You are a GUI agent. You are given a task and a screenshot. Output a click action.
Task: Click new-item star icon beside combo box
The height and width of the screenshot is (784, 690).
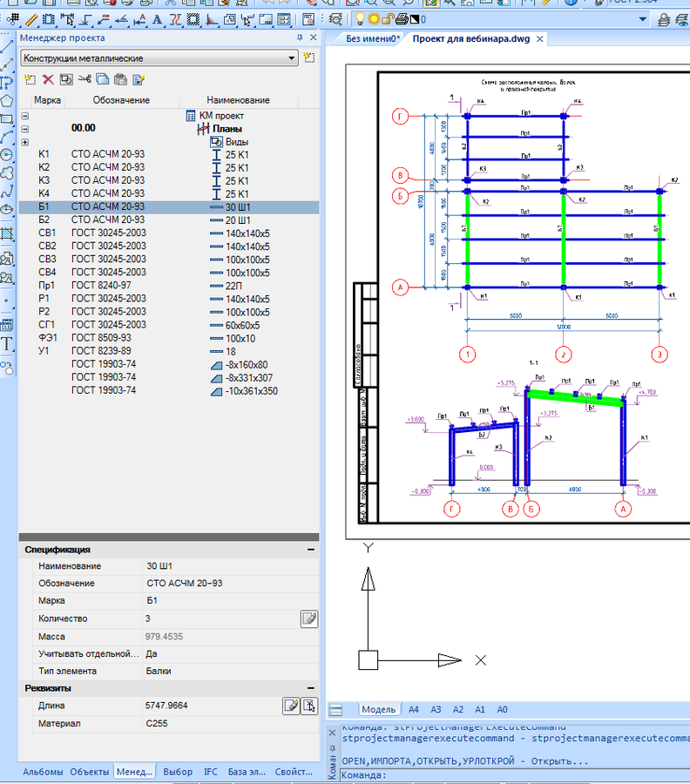(309, 57)
